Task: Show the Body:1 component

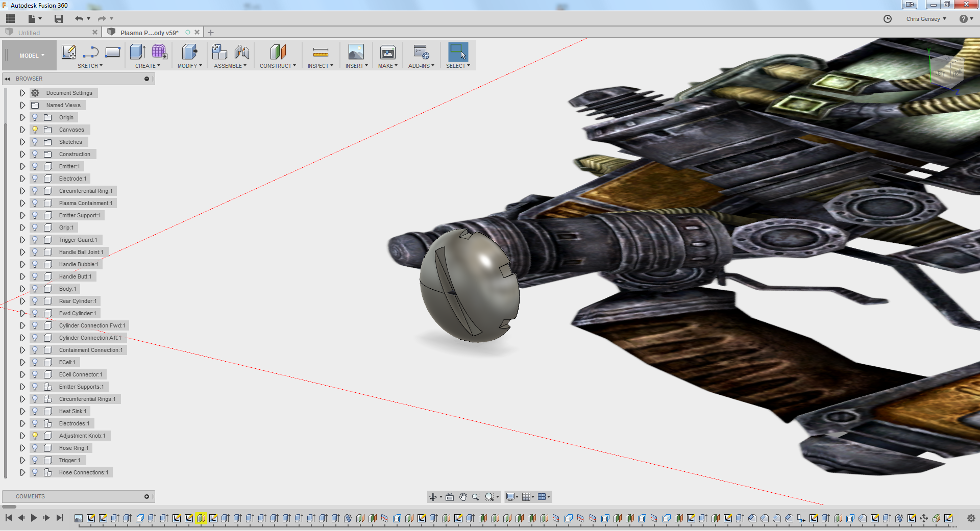Action: click(x=35, y=289)
